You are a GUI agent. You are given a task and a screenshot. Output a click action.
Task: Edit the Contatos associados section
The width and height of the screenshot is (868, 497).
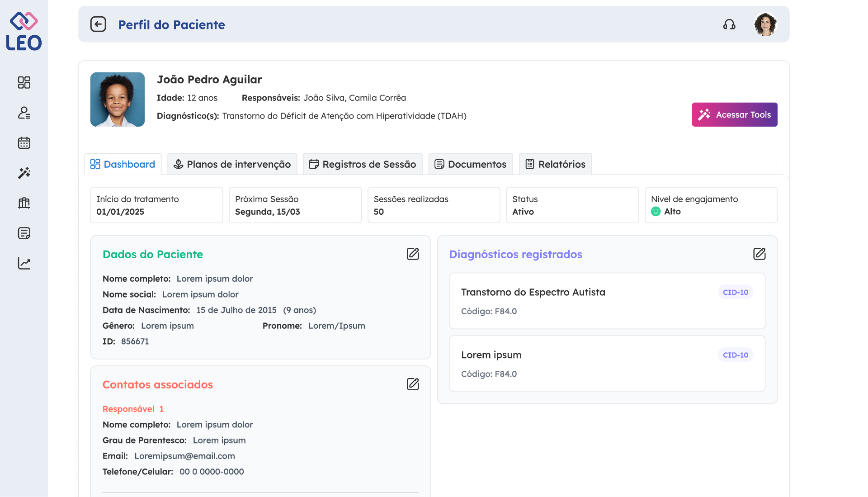[412, 384]
